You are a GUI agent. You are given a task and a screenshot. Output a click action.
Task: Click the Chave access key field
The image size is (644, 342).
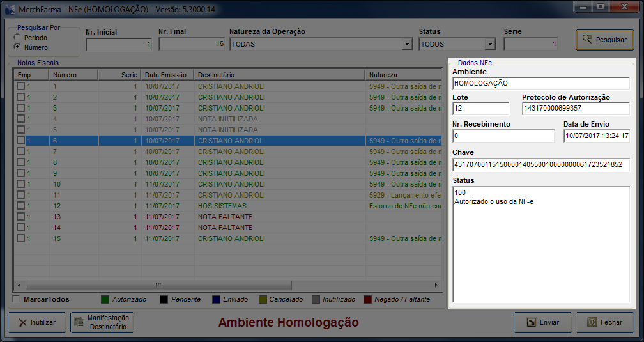540,164
